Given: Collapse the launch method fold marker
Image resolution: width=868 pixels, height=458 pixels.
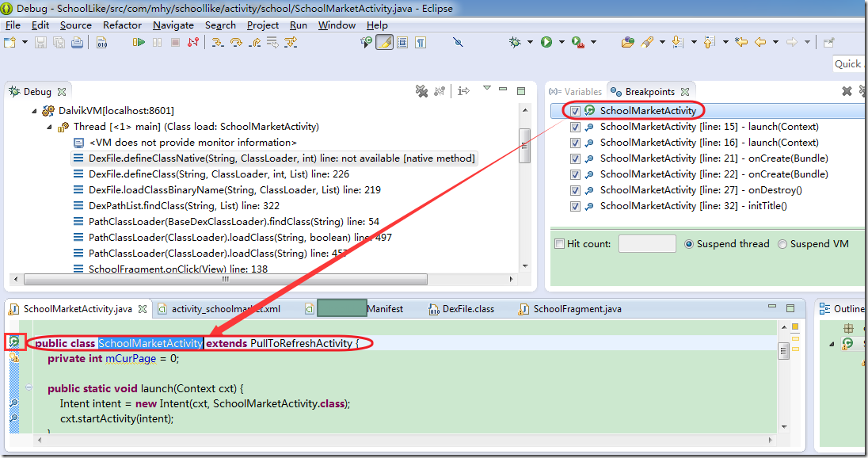Looking at the screenshot, I should (29, 387).
